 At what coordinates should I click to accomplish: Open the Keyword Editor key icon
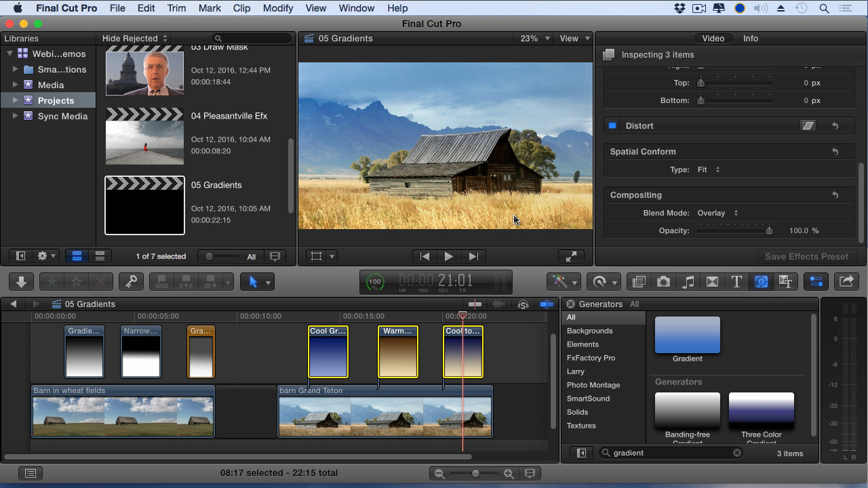point(131,282)
